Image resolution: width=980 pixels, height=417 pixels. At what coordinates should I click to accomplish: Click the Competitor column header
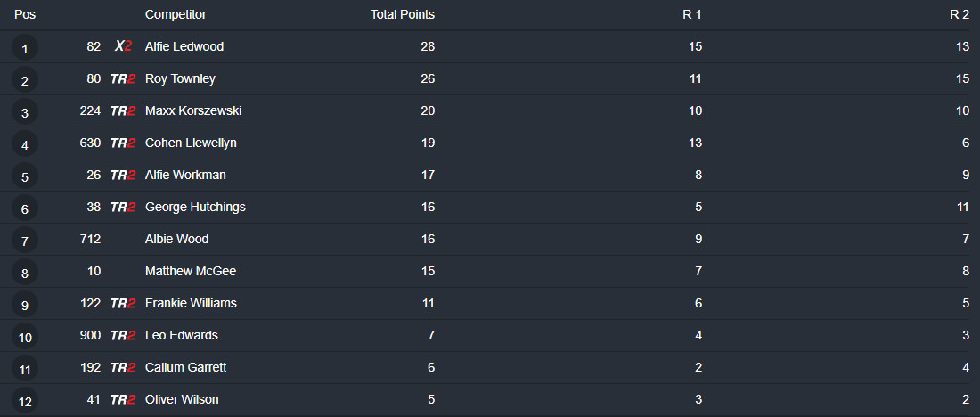click(176, 14)
